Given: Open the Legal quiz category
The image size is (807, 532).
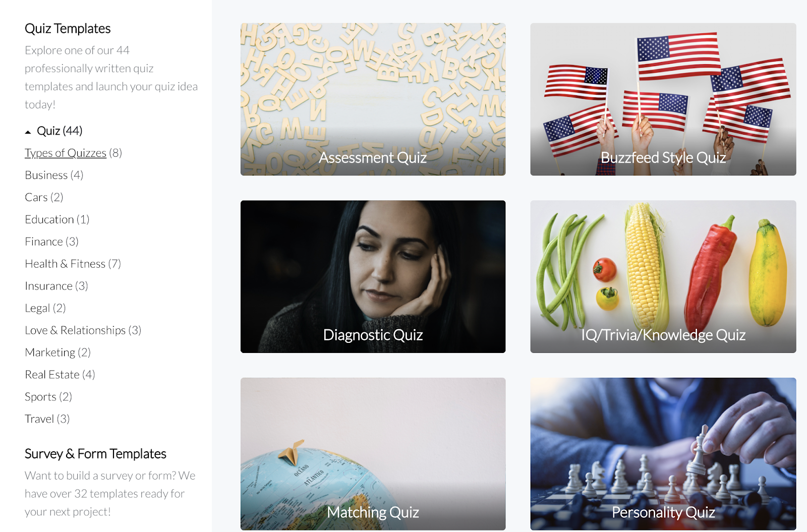Looking at the screenshot, I should [37, 308].
